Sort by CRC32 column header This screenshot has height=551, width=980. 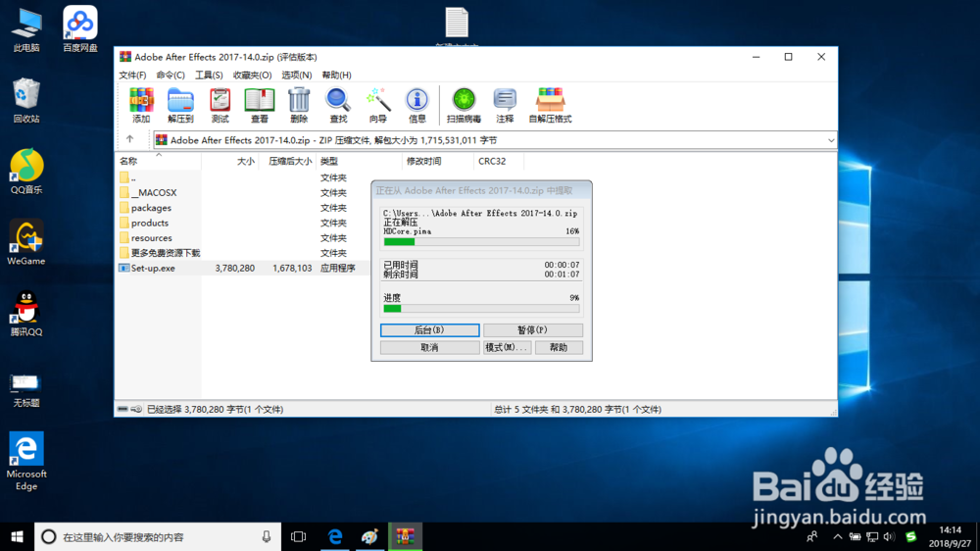tap(499, 161)
